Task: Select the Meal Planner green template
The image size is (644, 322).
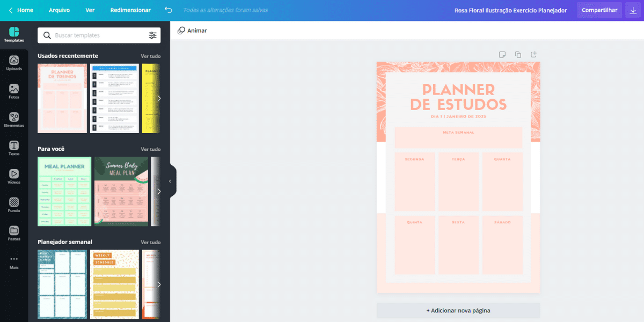Action: pos(64,191)
